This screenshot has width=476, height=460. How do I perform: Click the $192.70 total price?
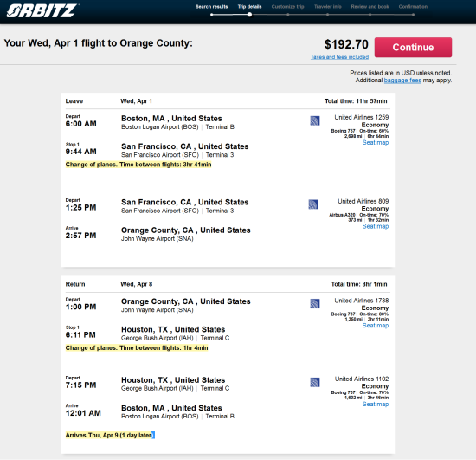coord(346,44)
